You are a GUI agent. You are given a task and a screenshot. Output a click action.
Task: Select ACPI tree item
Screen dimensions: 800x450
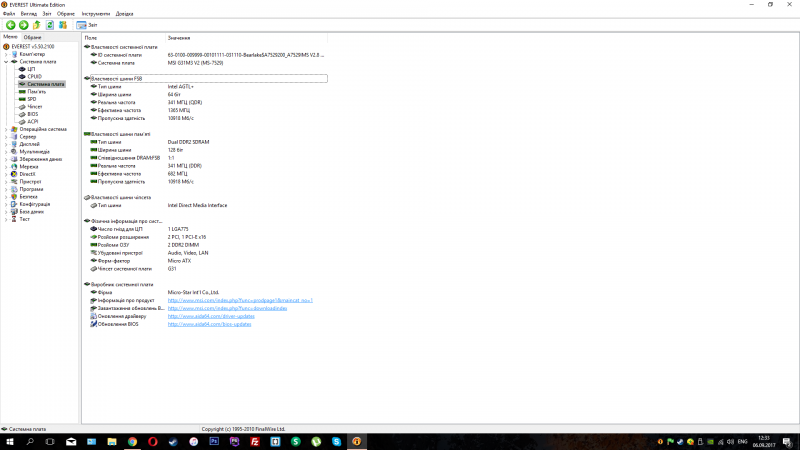coord(33,121)
